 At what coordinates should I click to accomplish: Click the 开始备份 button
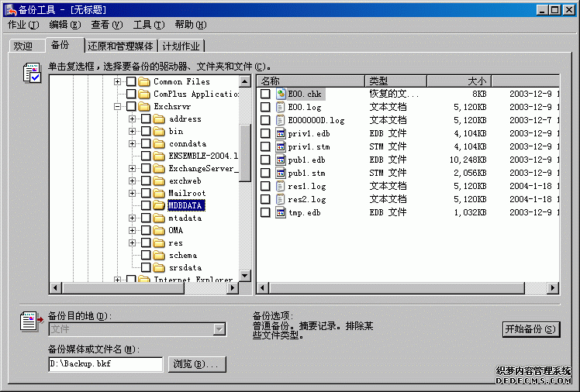(530, 328)
